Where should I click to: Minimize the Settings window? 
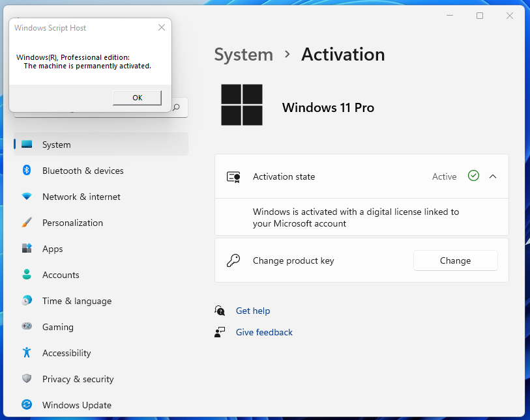tap(450, 16)
